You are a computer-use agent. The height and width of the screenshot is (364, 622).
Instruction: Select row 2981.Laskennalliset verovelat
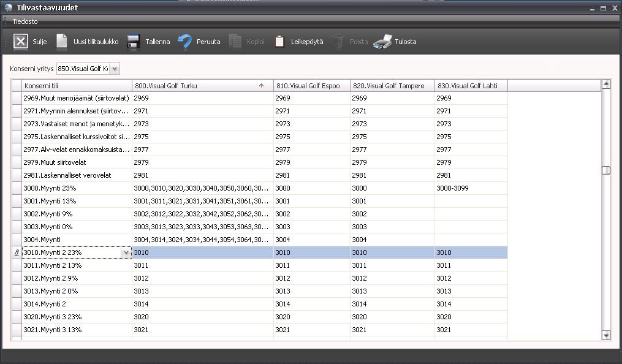pos(259,175)
